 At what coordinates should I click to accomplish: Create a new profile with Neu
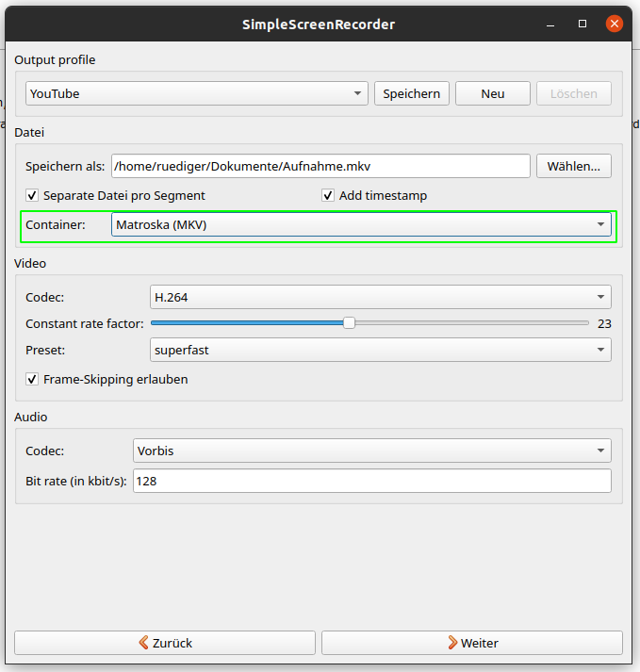coord(493,93)
